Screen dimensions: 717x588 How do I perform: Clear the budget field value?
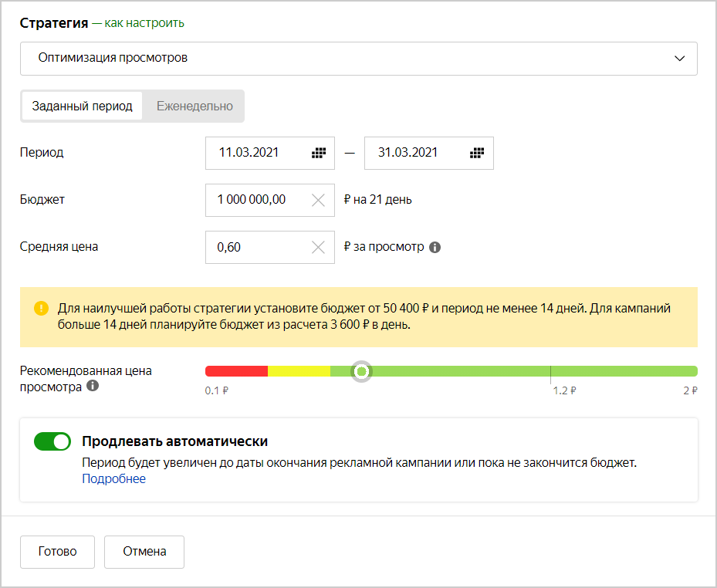[x=318, y=201]
